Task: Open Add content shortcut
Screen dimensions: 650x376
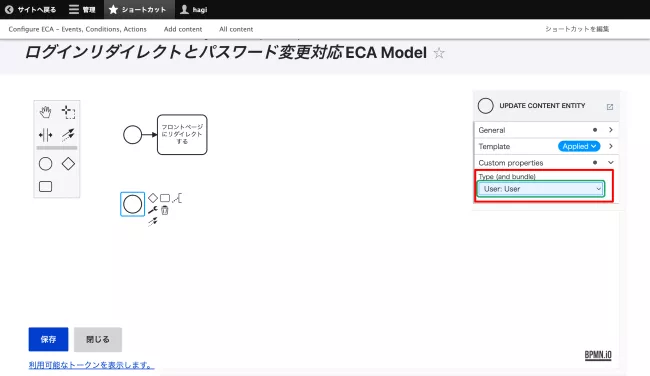Action: (x=183, y=29)
